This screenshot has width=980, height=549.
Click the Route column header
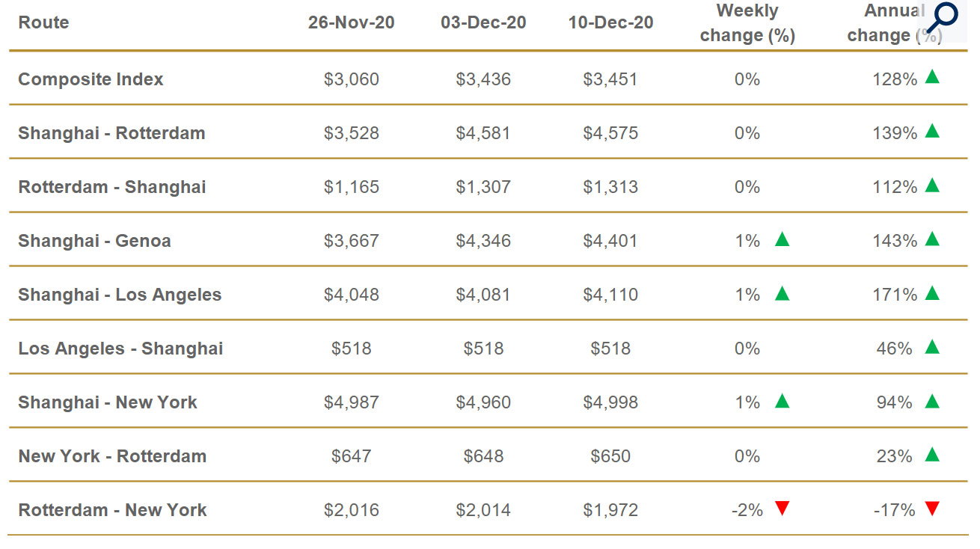[x=43, y=22]
